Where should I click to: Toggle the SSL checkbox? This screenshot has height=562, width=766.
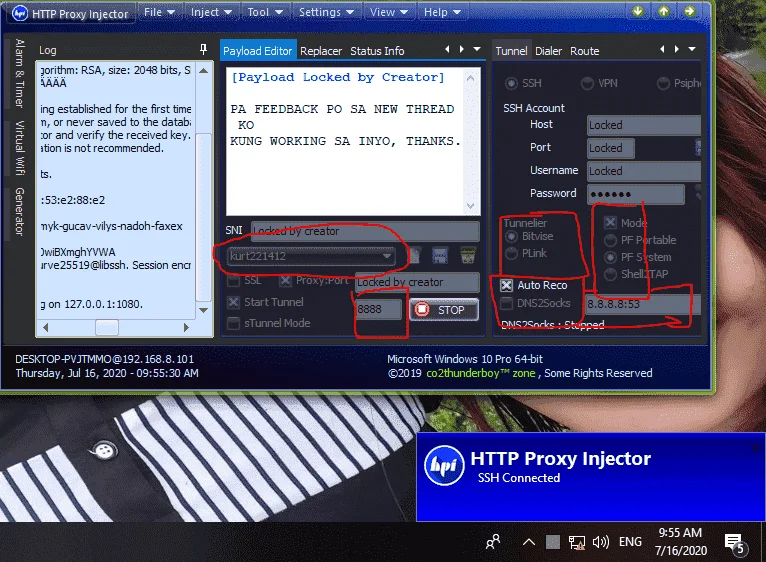tap(234, 281)
